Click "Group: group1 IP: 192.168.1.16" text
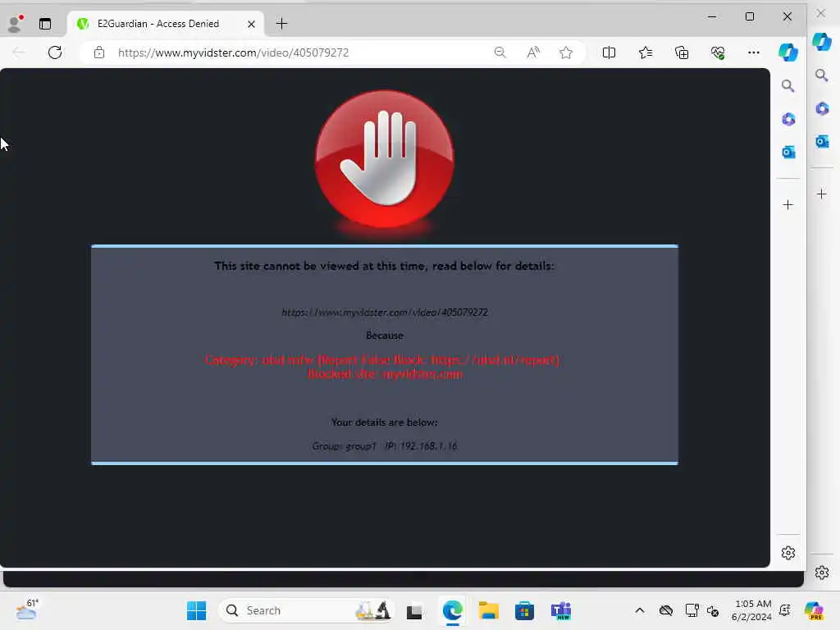 coord(384,445)
